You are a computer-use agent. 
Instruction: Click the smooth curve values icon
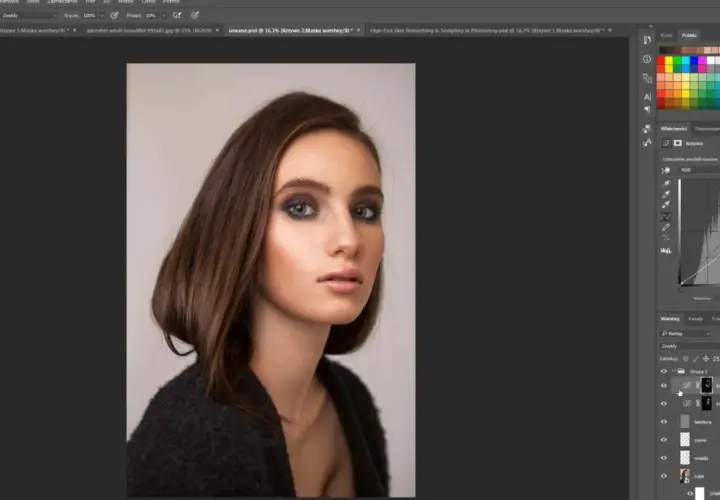pos(666,238)
